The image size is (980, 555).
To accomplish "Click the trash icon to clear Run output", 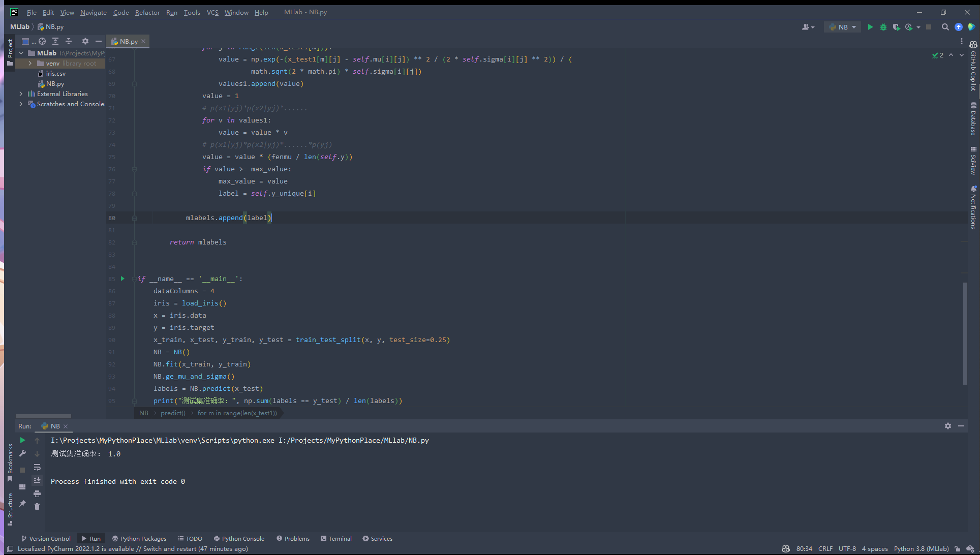I will [37, 506].
